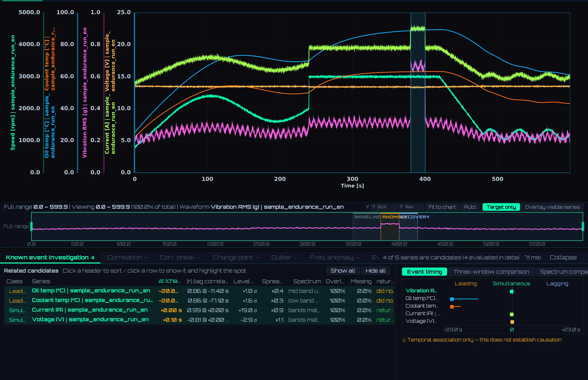Click the Y min input field

pyautogui.click(x=383, y=207)
